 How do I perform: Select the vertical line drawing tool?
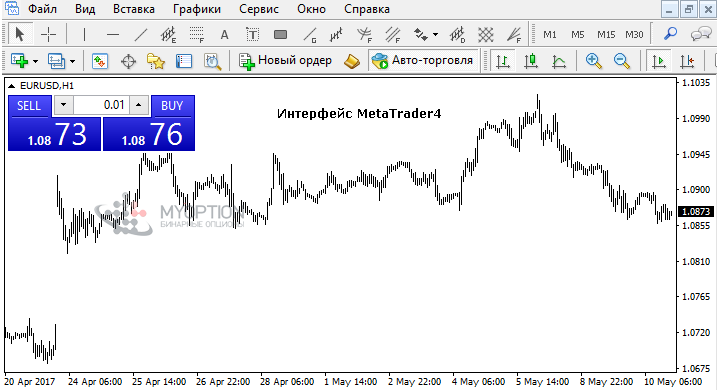click(x=84, y=34)
